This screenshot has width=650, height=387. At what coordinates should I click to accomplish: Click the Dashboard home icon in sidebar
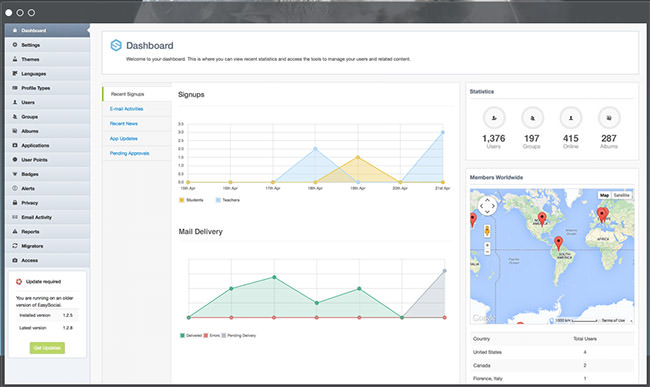(15, 30)
